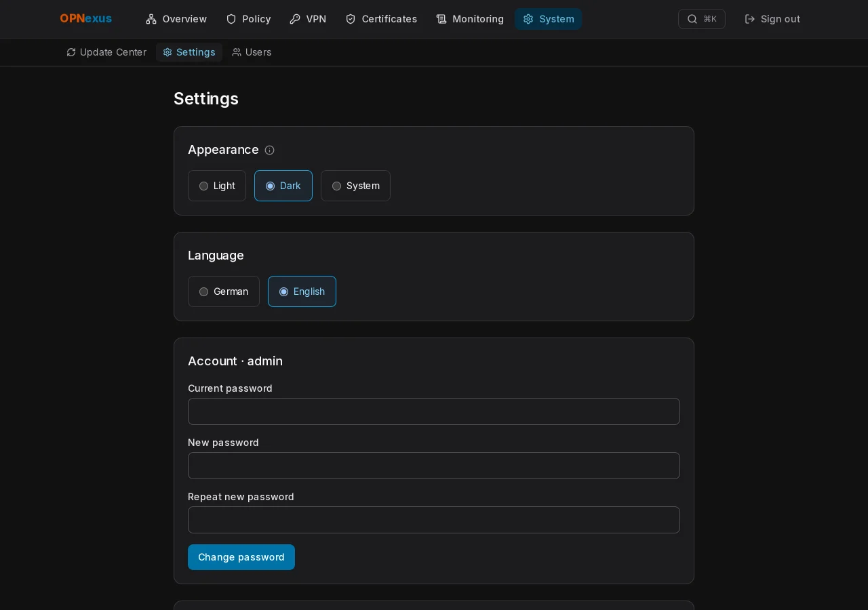The image size is (868, 610).
Task: Focus the Repeat new password field
Action: pyautogui.click(x=434, y=520)
